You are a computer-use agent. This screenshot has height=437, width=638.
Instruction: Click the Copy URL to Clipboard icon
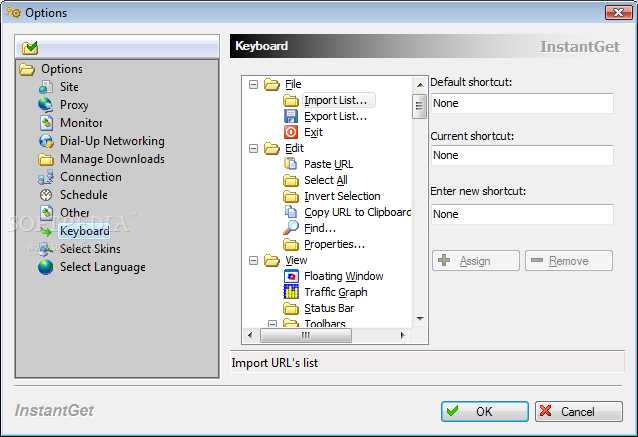[x=291, y=212]
